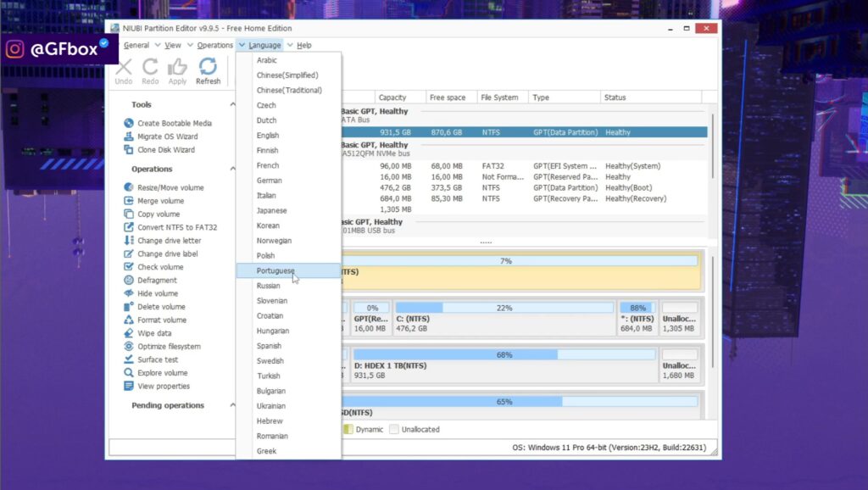Open the Wipe data operation
868x490 pixels.
147,334
